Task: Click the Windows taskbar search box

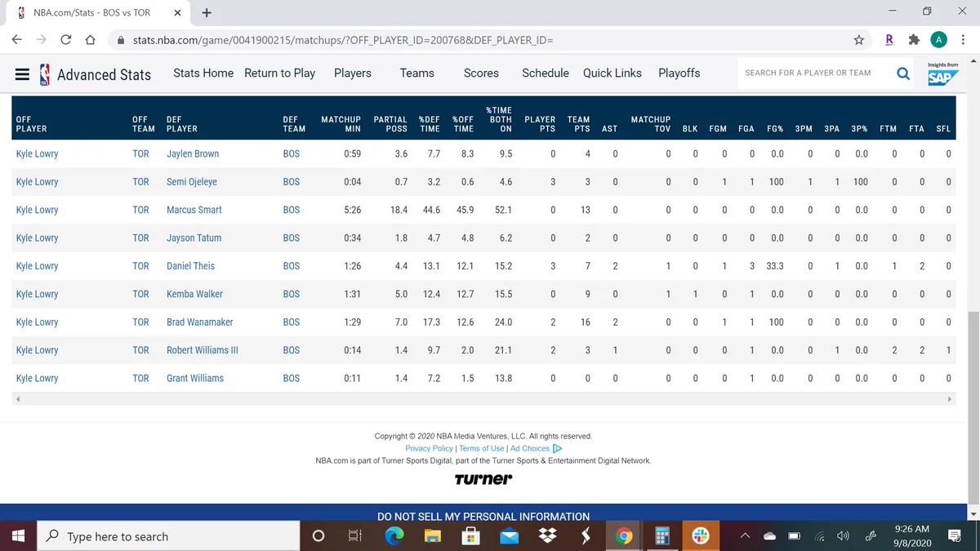Action: click(169, 536)
